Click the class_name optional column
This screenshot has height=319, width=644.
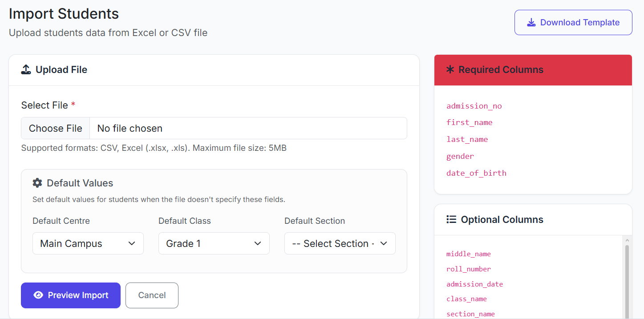click(x=466, y=299)
